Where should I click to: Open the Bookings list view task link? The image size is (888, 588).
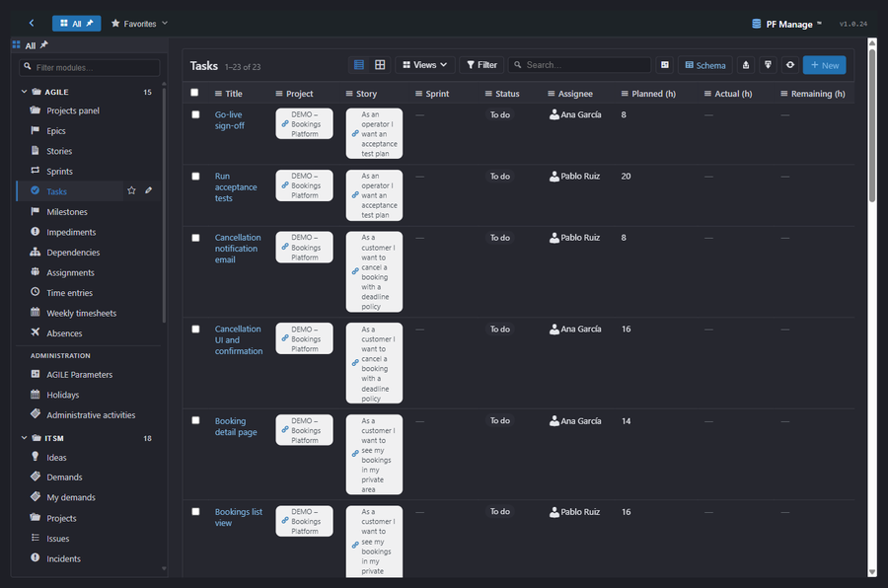(x=239, y=517)
